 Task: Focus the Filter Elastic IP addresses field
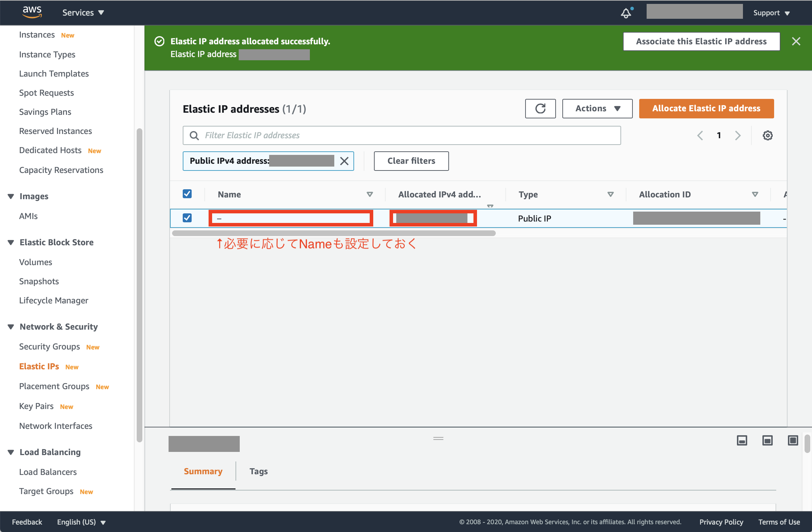[x=402, y=135]
